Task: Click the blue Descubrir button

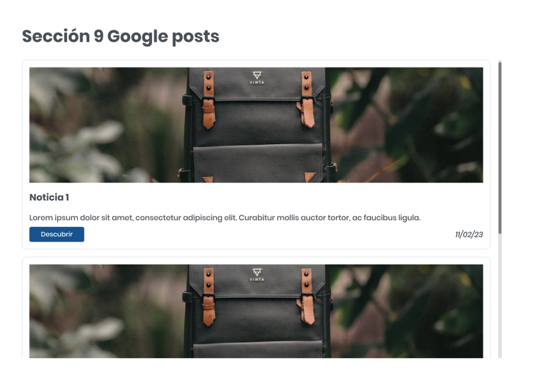Action: tap(57, 234)
